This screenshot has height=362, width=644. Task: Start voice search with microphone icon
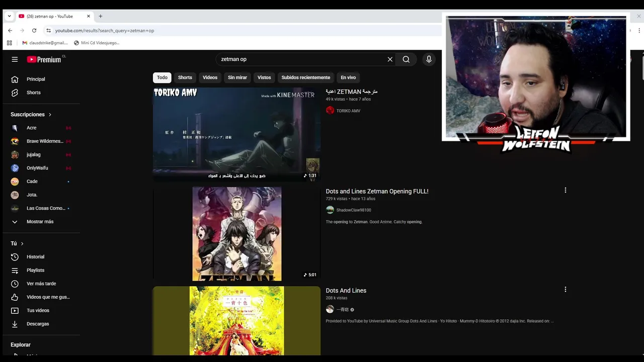[429, 59]
